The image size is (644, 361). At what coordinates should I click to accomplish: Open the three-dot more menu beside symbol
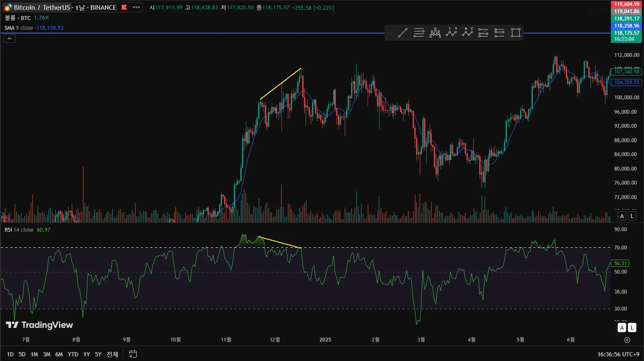pos(136,7)
